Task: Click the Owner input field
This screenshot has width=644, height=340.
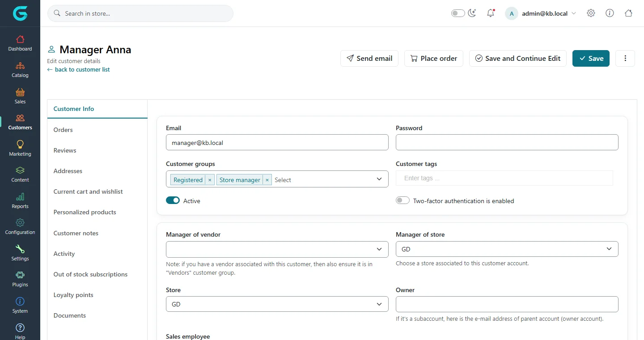Action: click(x=507, y=304)
